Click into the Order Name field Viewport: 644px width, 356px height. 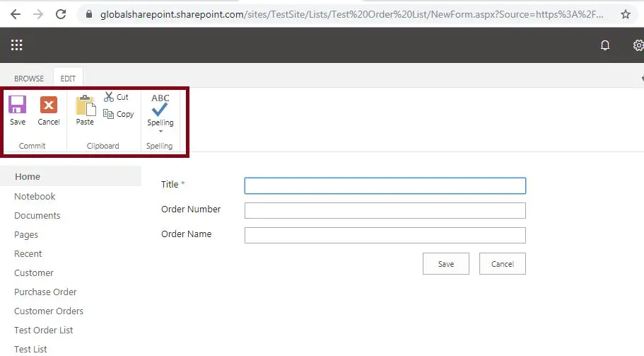pos(385,235)
